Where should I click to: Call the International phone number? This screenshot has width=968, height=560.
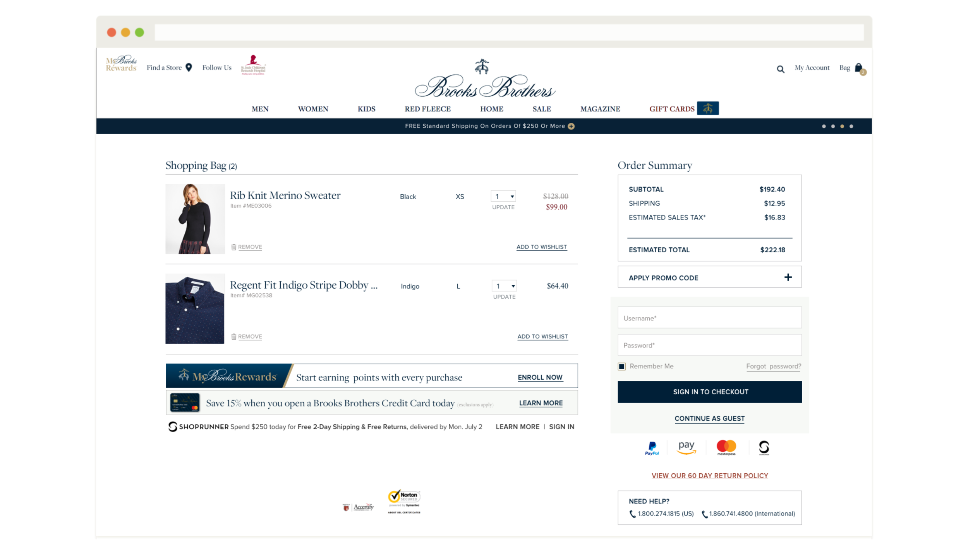(748, 514)
